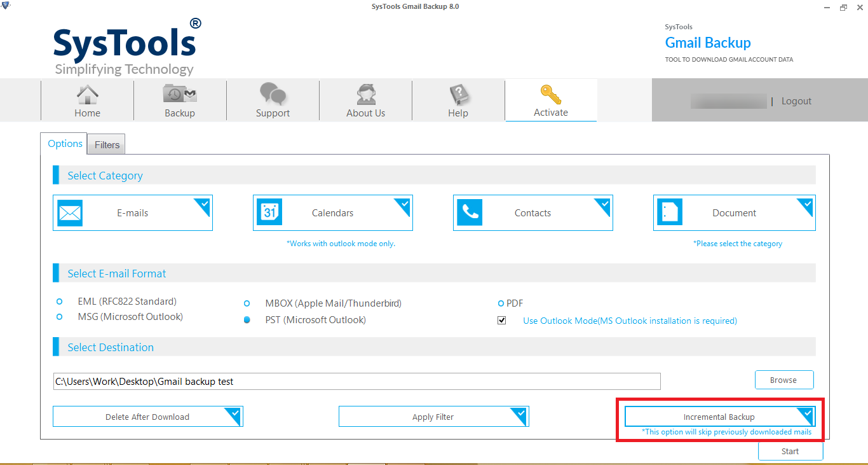Click the Start button
The width and height of the screenshot is (868, 465).
point(790,451)
